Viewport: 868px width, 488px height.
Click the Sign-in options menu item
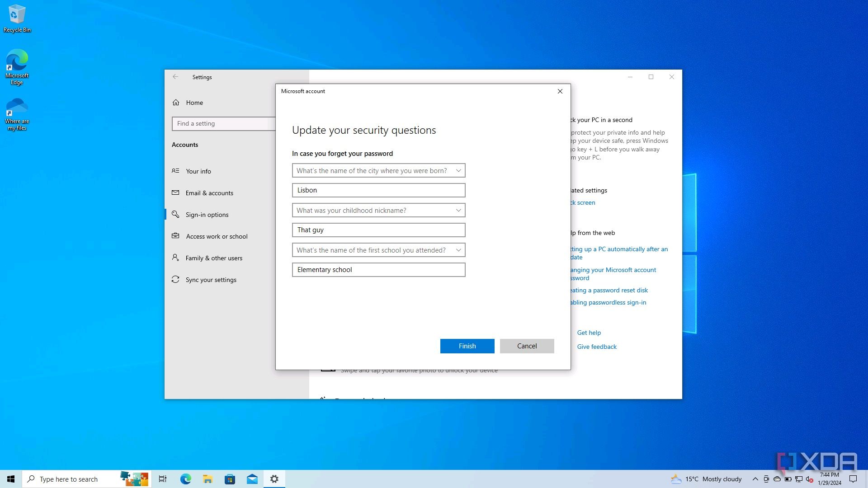pyautogui.click(x=206, y=215)
